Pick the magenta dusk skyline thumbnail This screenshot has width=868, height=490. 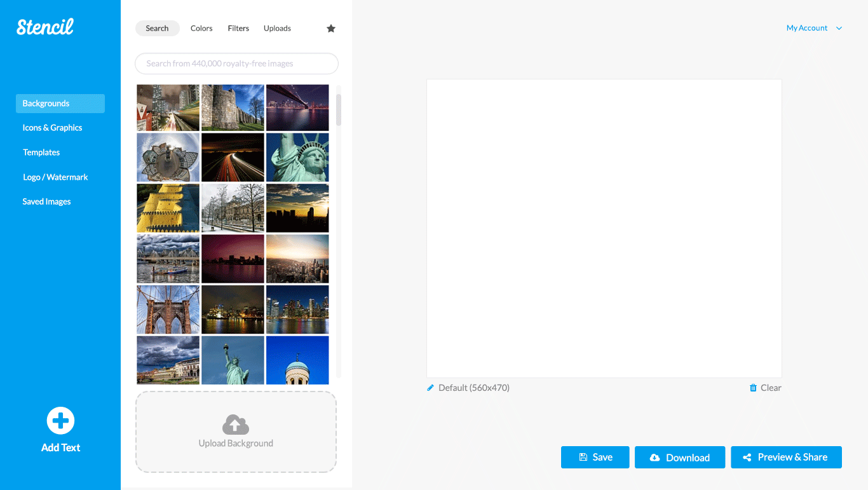[233, 259]
